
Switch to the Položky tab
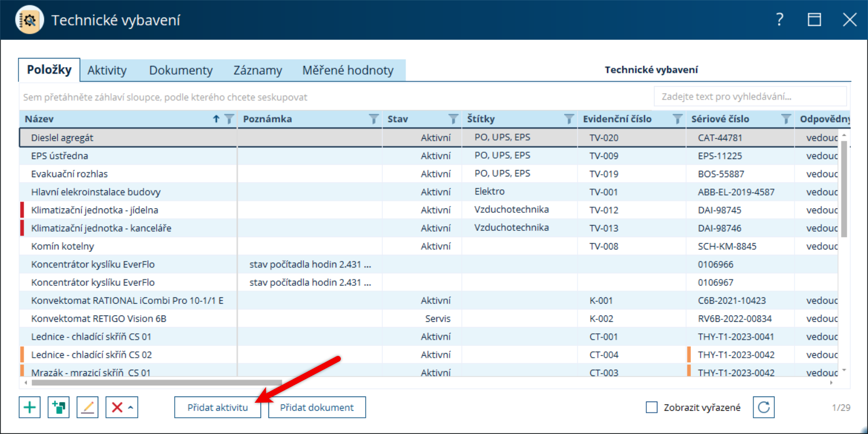(x=49, y=70)
